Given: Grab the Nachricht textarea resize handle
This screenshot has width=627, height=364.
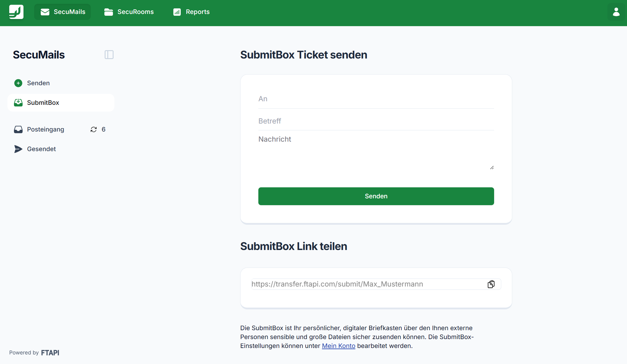Looking at the screenshot, I should [492, 168].
